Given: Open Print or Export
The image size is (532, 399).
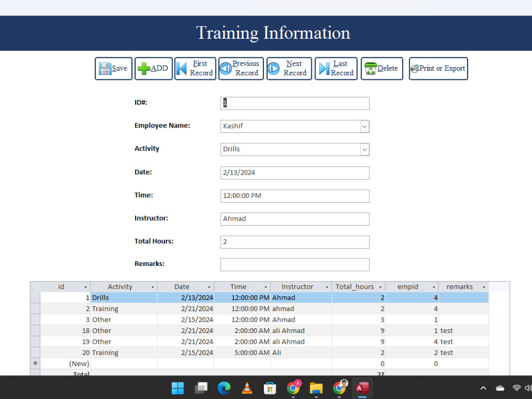Looking at the screenshot, I should click(438, 69).
